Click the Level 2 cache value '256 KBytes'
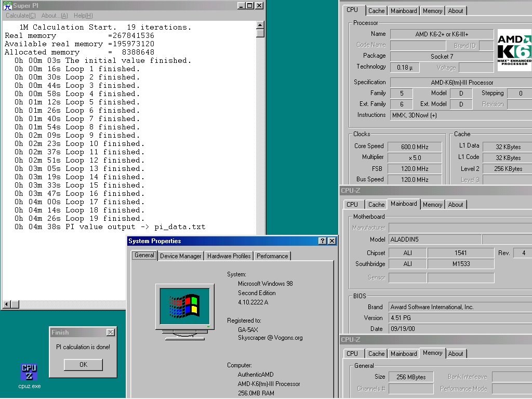 (x=508, y=169)
